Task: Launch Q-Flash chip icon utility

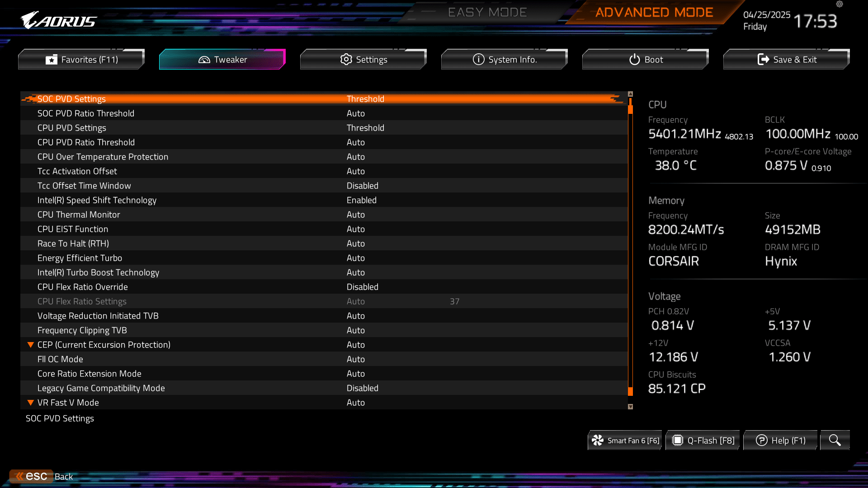Action: pyautogui.click(x=677, y=440)
